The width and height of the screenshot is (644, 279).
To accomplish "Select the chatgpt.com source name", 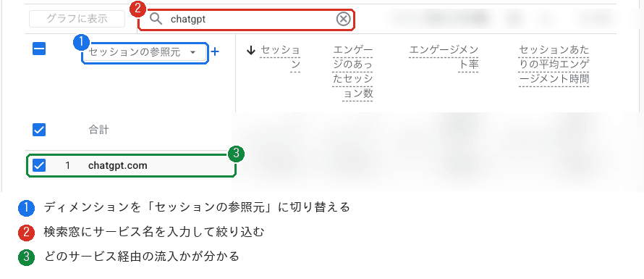I will 117,166.
